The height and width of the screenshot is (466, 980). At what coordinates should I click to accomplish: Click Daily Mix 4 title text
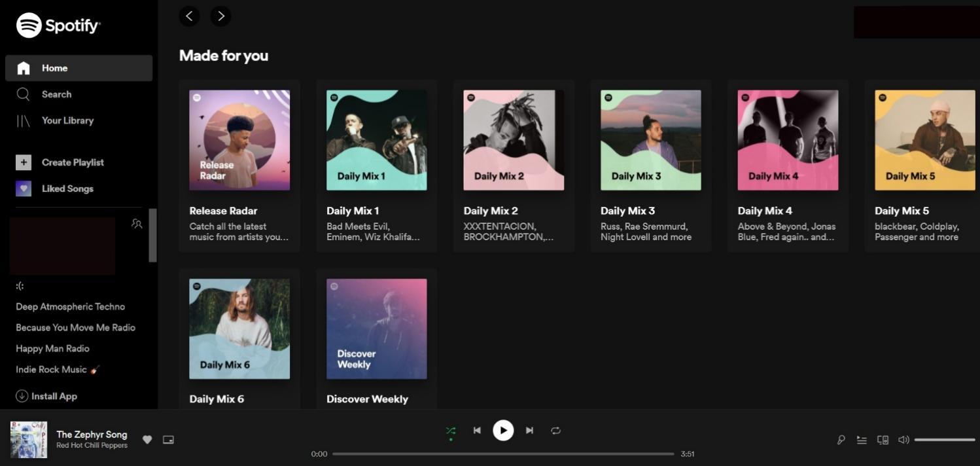coord(765,211)
